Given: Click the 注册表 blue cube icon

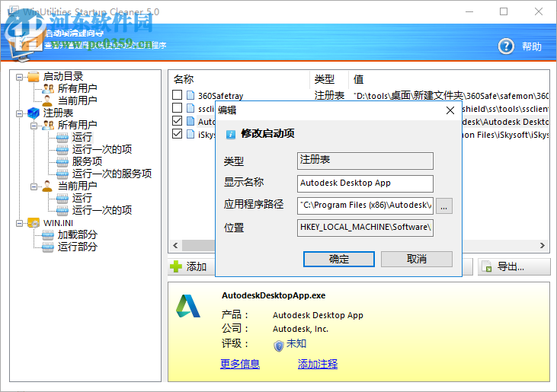Looking at the screenshot, I should [x=34, y=113].
